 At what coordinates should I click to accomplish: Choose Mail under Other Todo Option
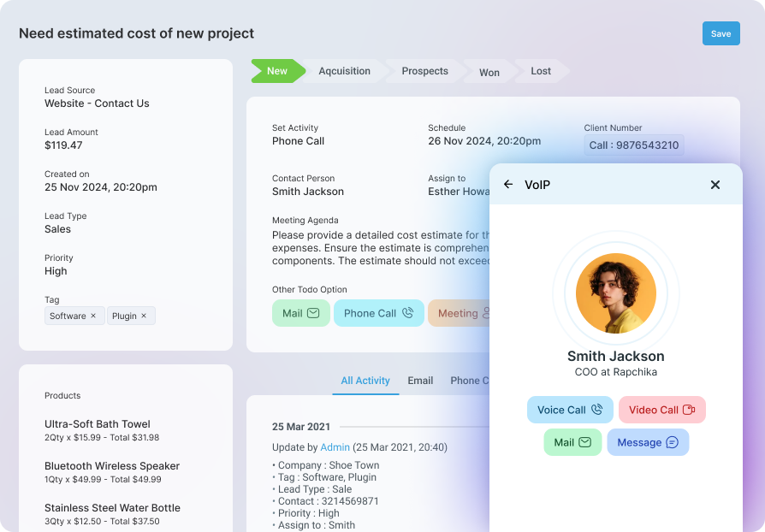click(x=300, y=313)
